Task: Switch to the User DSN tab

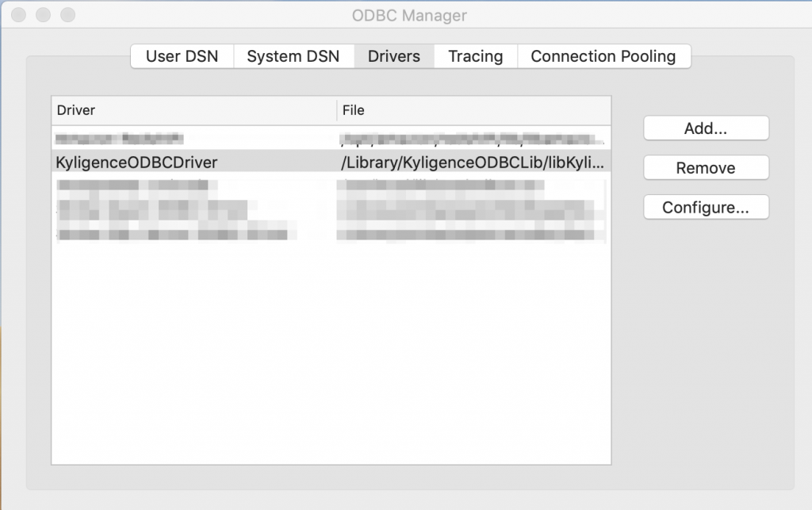Action: pyautogui.click(x=182, y=56)
